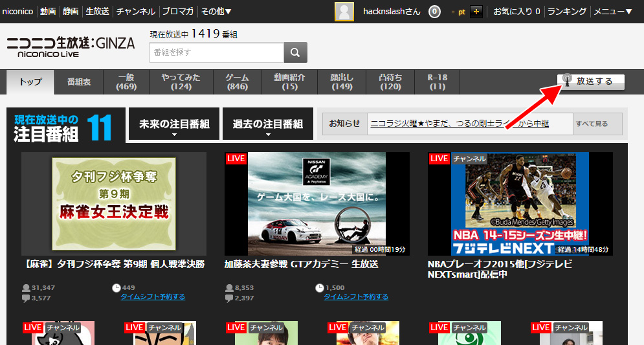Open 加藤茶夫妻参戦 GTアカデミー title

pyautogui.click(x=302, y=264)
